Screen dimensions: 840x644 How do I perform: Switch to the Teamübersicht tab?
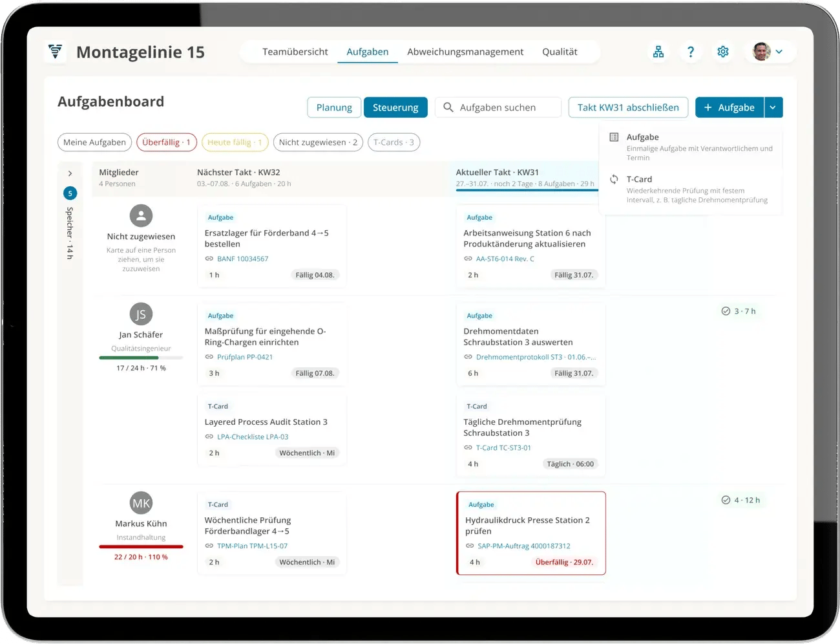pyautogui.click(x=295, y=52)
